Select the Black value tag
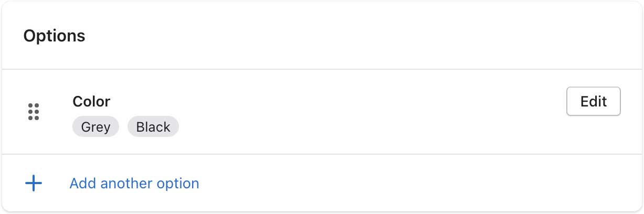Image resolution: width=644 pixels, height=214 pixels. tap(153, 127)
